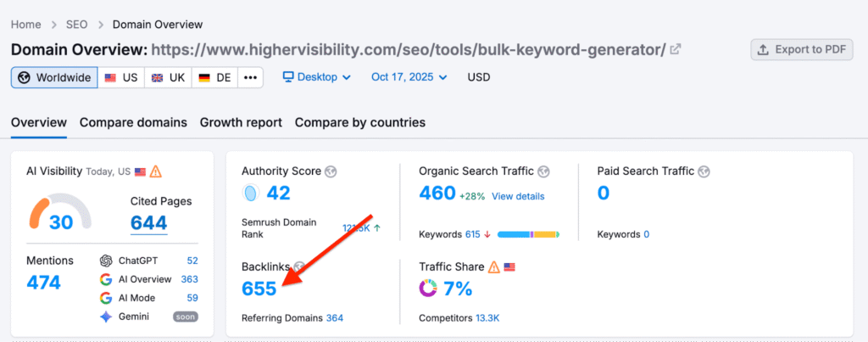Screen dimensions: 868x342
Task: Select the Worldwide database button
Action: pos(54,77)
